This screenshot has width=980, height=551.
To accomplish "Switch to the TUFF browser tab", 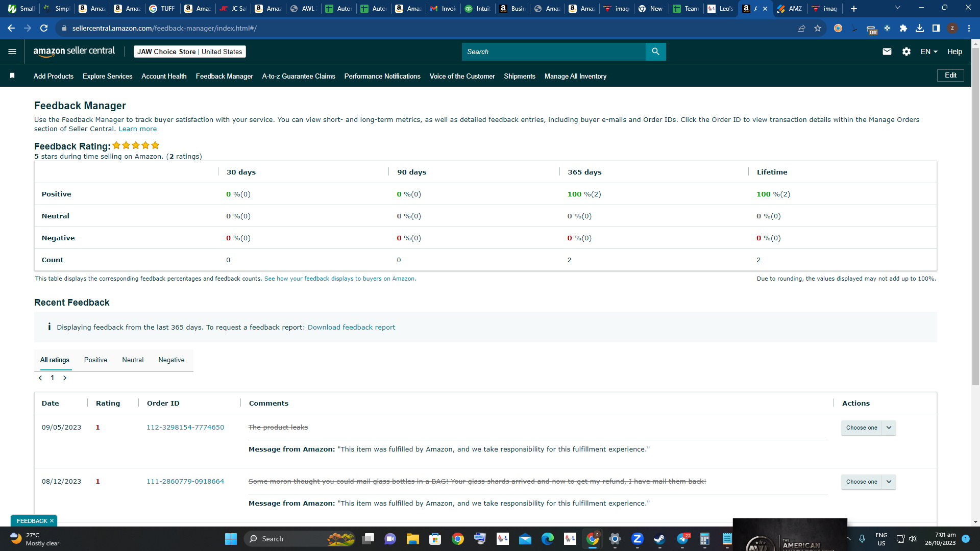I will pos(163,9).
